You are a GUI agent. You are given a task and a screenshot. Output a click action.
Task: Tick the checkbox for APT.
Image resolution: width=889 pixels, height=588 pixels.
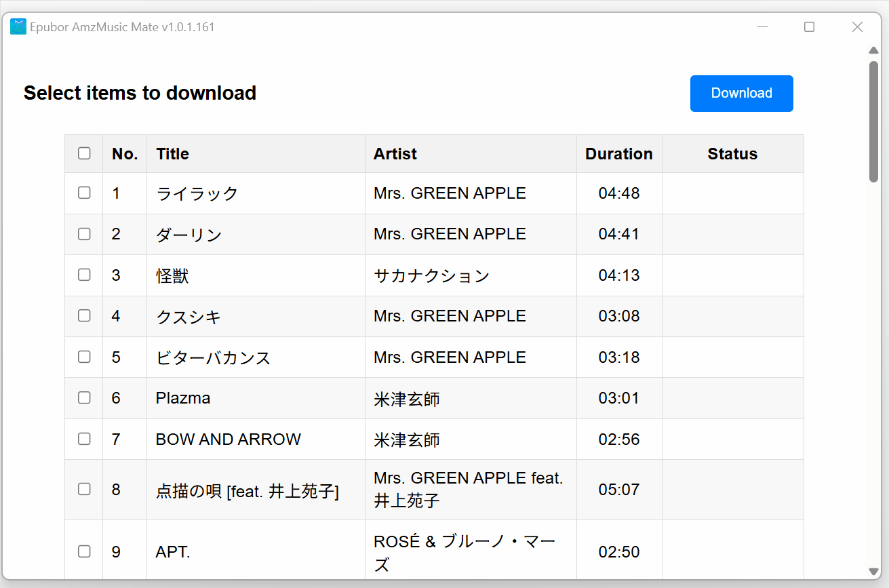coord(84,551)
